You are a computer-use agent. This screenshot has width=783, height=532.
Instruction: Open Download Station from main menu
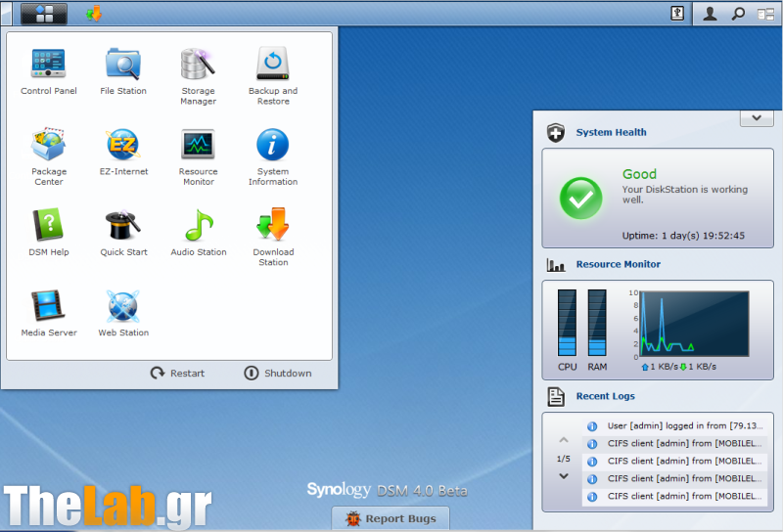(x=273, y=237)
